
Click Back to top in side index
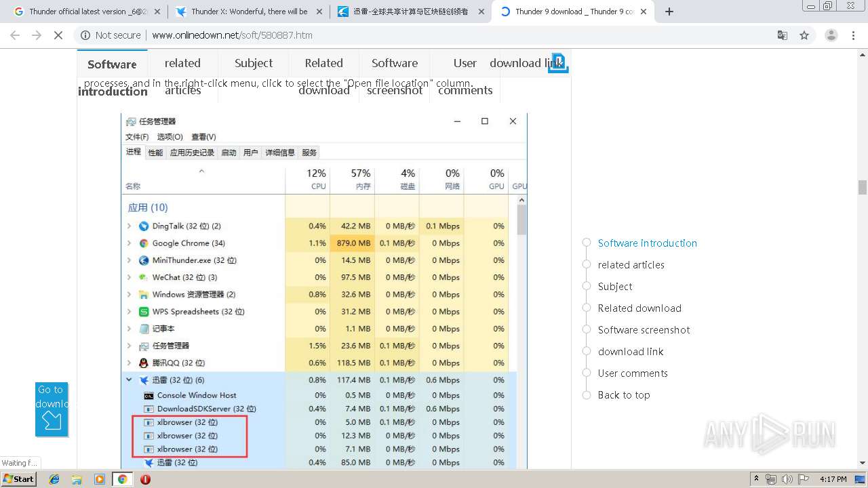tap(624, 395)
